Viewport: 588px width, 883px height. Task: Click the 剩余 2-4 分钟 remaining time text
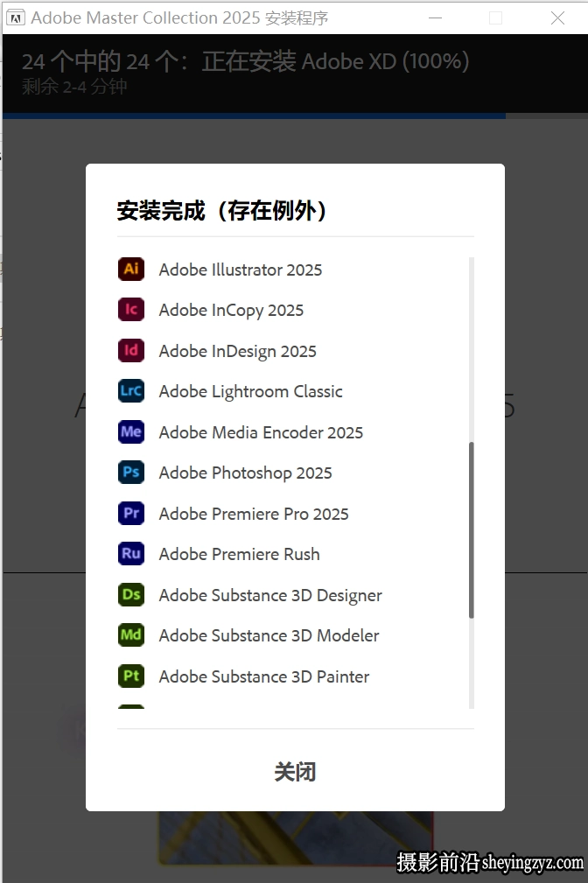74,87
